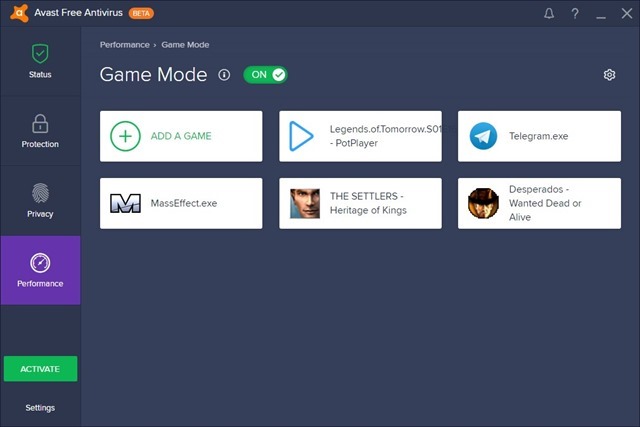Click the ADD A GAME tile
Screen dimensions: 640x427
pyautogui.click(x=181, y=136)
